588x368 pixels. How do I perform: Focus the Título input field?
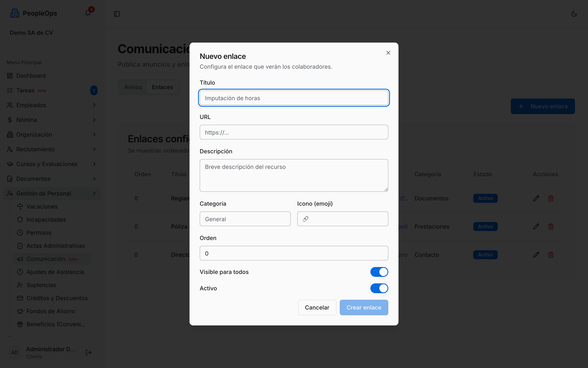tap(294, 98)
